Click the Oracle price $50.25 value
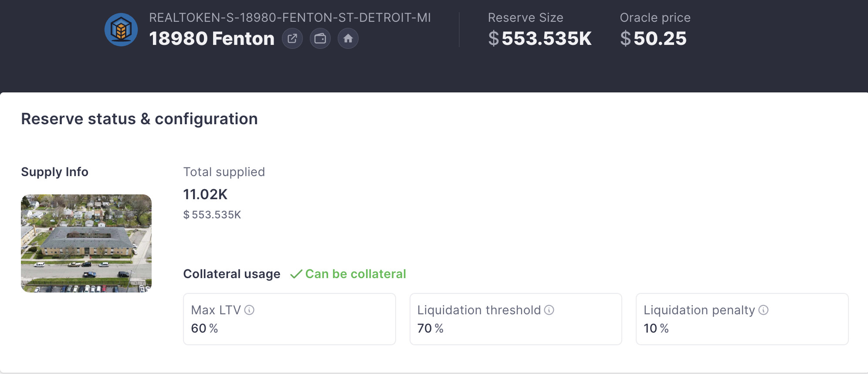 (x=653, y=38)
